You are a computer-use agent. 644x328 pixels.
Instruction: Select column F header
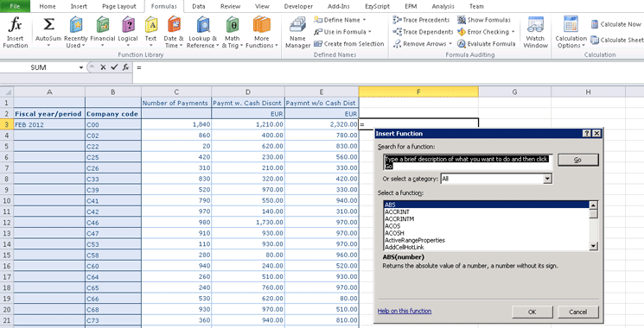click(418, 91)
